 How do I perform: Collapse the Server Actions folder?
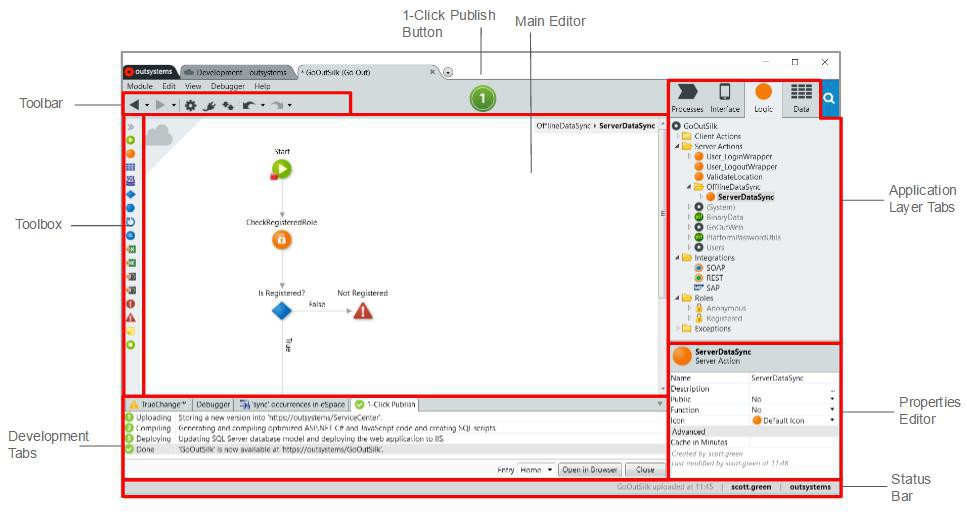pyautogui.click(x=678, y=146)
